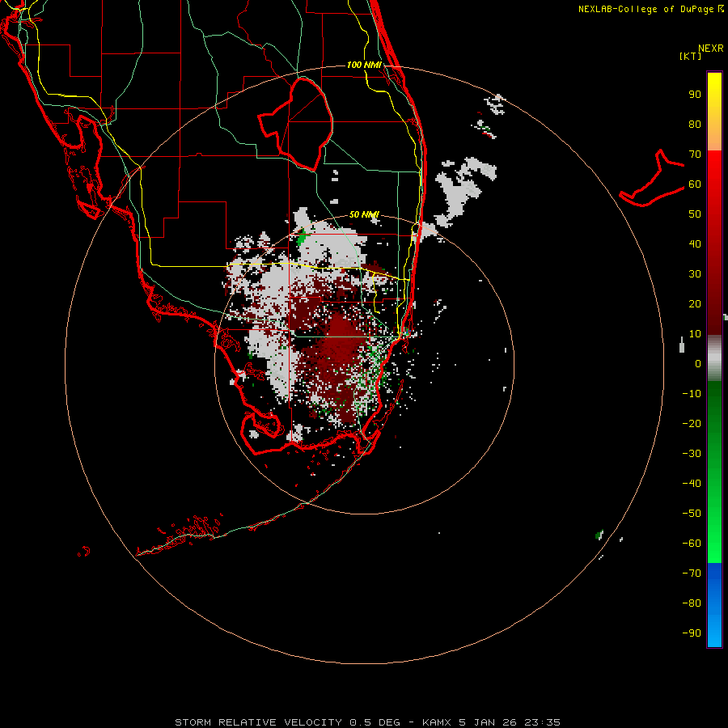This screenshot has height=728, width=728.
Task: Click the -90 value on velocity scale
Action: coord(692,633)
